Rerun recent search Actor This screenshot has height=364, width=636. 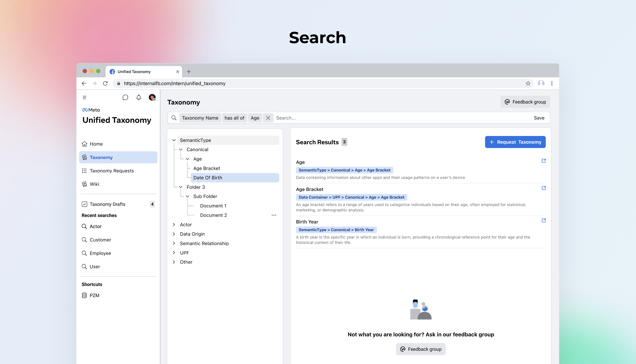(118, 227)
